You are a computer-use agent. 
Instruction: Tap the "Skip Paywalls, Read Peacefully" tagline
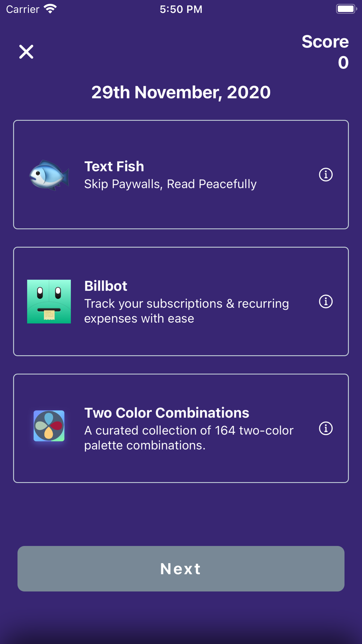point(170,184)
